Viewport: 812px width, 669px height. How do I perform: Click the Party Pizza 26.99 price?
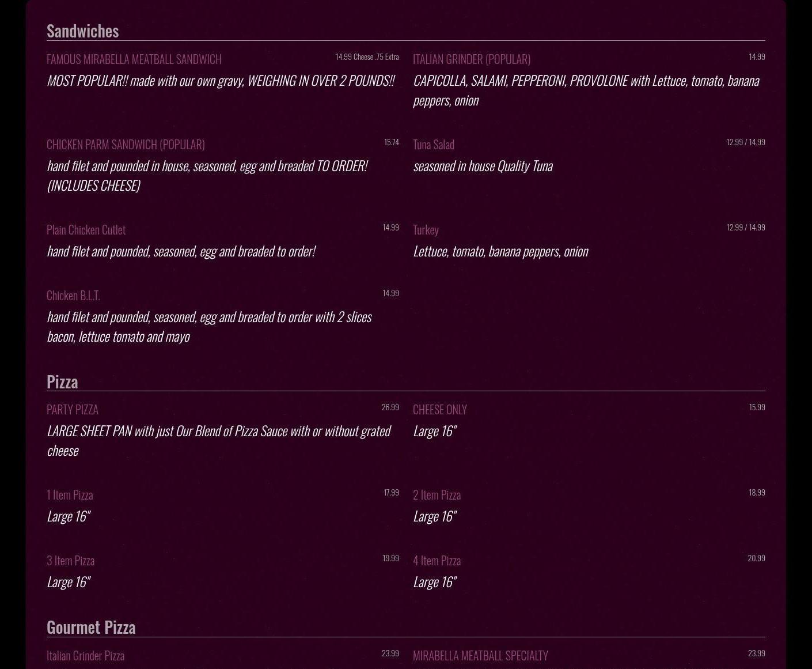click(x=390, y=407)
